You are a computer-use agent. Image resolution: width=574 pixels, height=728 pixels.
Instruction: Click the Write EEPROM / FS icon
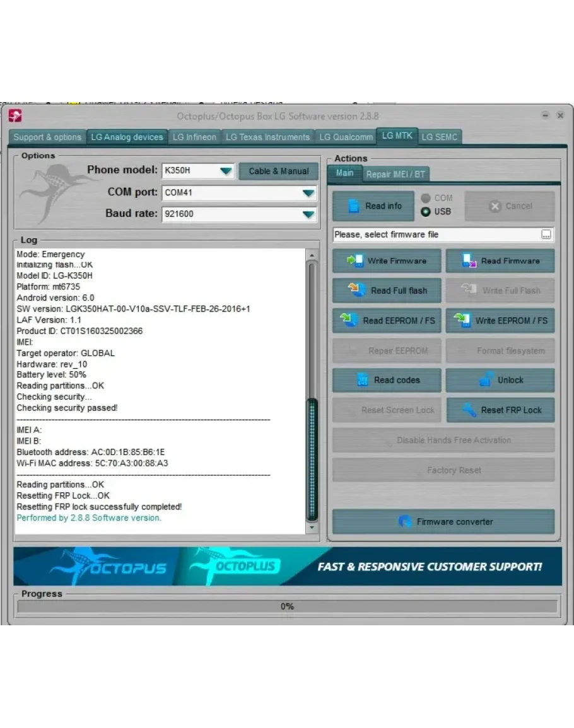coord(462,320)
